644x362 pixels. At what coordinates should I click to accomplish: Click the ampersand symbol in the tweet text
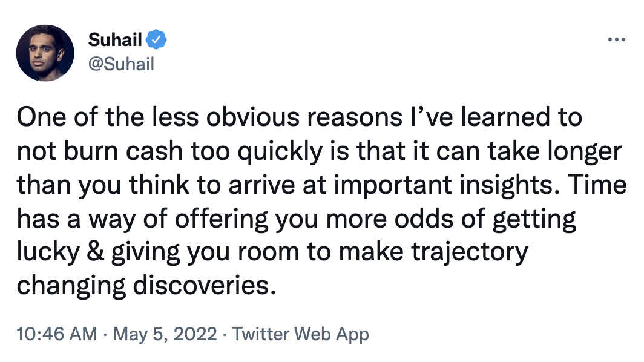pos(95,252)
